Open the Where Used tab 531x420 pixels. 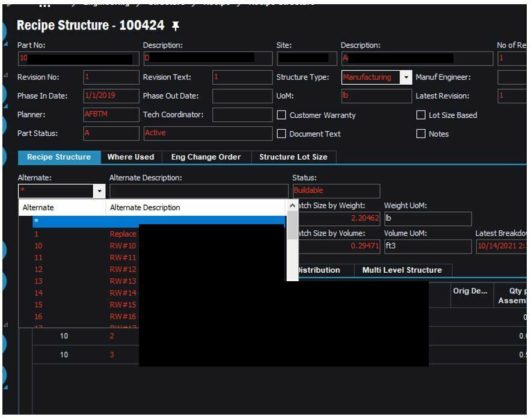click(130, 157)
